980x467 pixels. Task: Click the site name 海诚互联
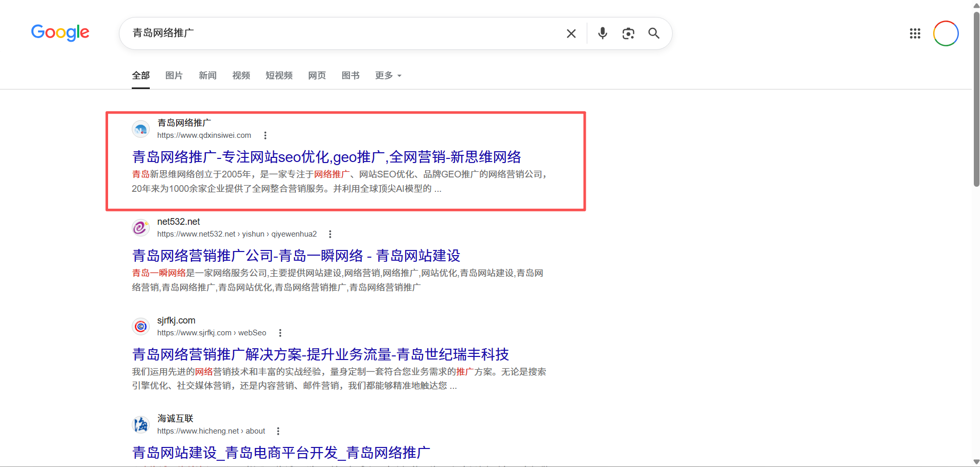(175, 419)
